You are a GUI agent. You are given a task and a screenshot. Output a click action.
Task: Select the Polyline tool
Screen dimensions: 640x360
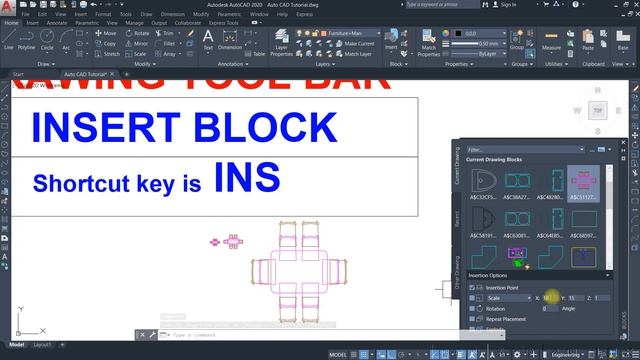pyautogui.click(x=26, y=40)
